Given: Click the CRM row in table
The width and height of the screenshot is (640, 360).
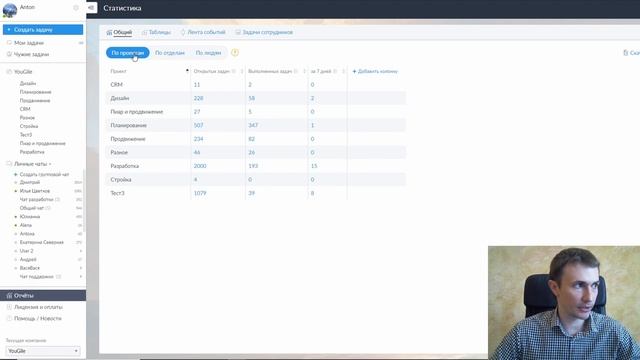Looking at the screenshot, I should [256, 84].
